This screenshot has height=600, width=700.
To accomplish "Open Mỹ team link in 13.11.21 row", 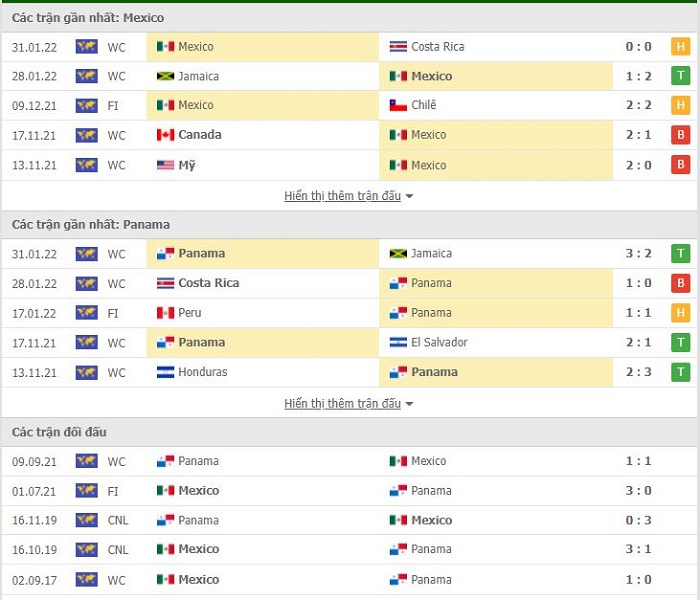I will [187, 165].
